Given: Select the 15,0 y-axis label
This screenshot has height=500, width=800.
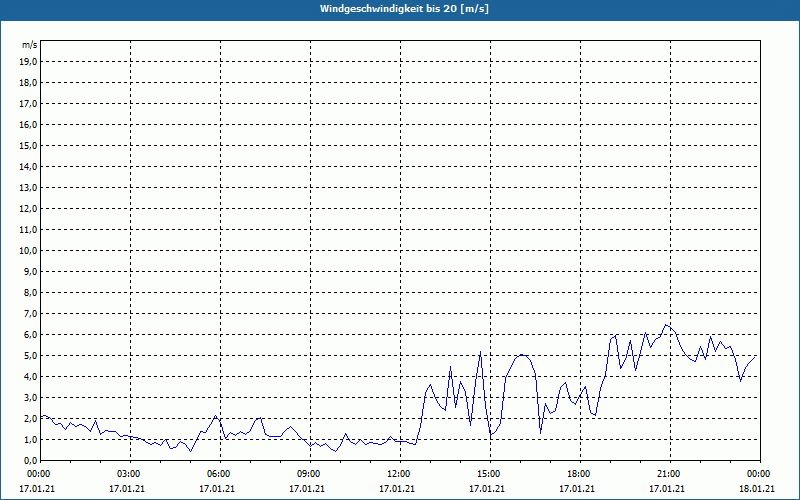Looking at the screenshot, I should tap(28, 145).
